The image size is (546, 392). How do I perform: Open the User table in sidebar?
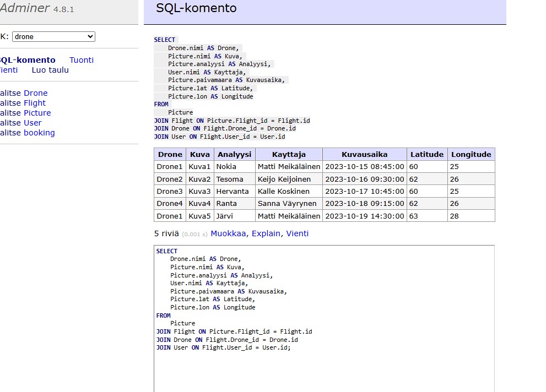click(x=33, y=123)
